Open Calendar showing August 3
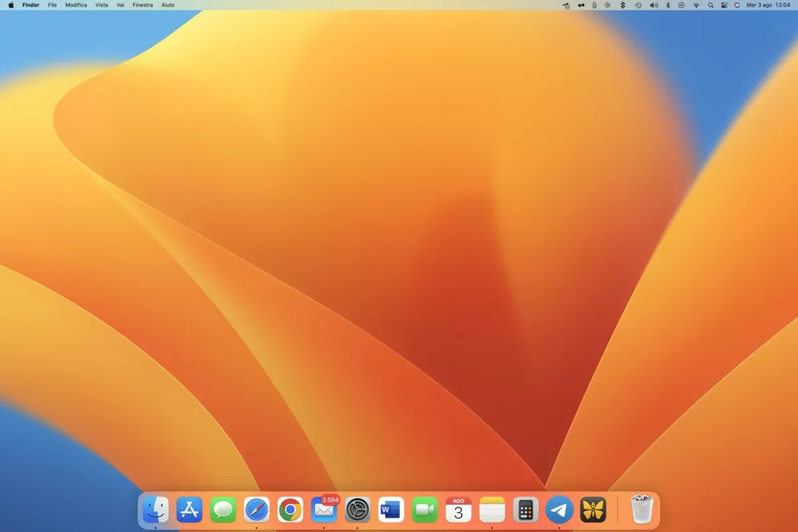 pos(458,509)
